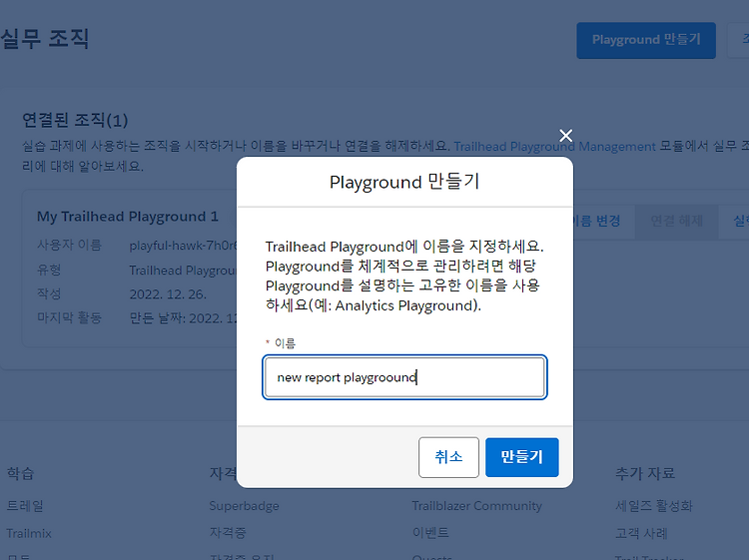The height and width of the screenshot is (560, 749).
Task: Click the Playground 만들기 dialog title
Action: pyautogui.click(x=404, y=183)
